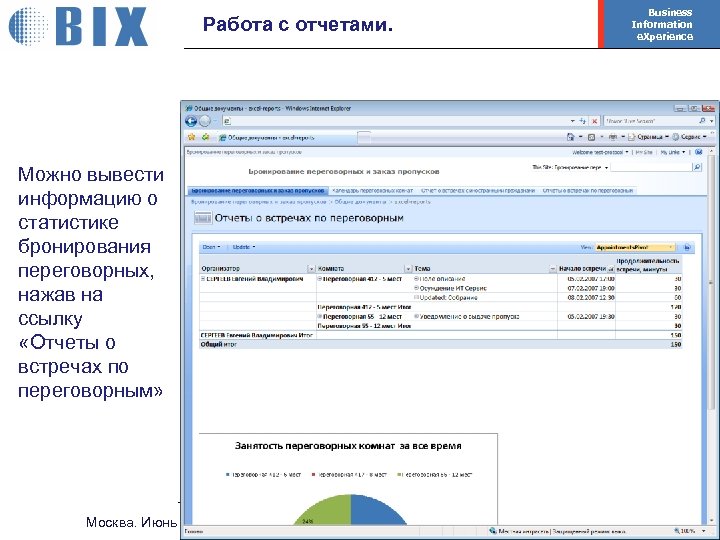The width and height of the screenshot is (720, 540).
Task: Open the Favorites Center star icon
Action: click(x=191, y=137)
